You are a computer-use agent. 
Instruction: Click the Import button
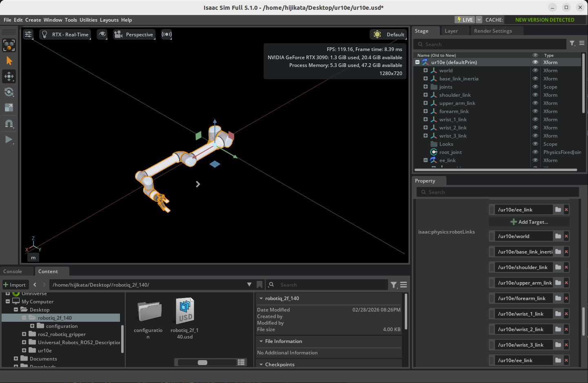click(15, 285)
